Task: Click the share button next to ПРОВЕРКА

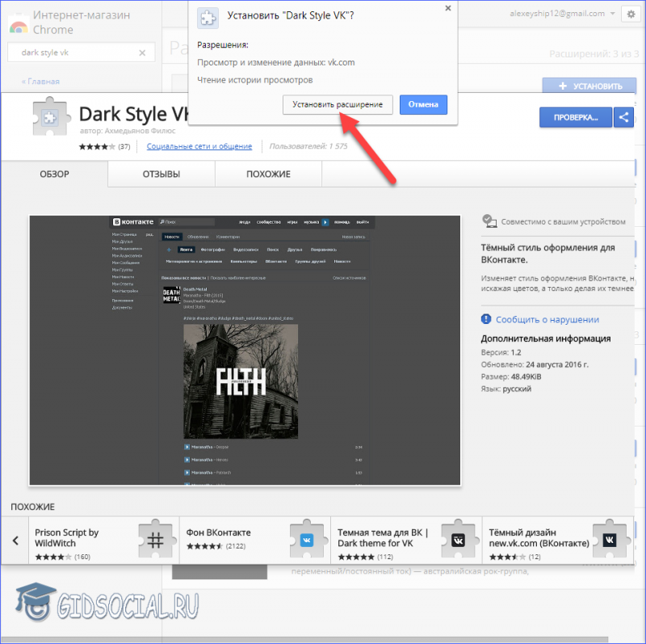Action: (623, 117)
